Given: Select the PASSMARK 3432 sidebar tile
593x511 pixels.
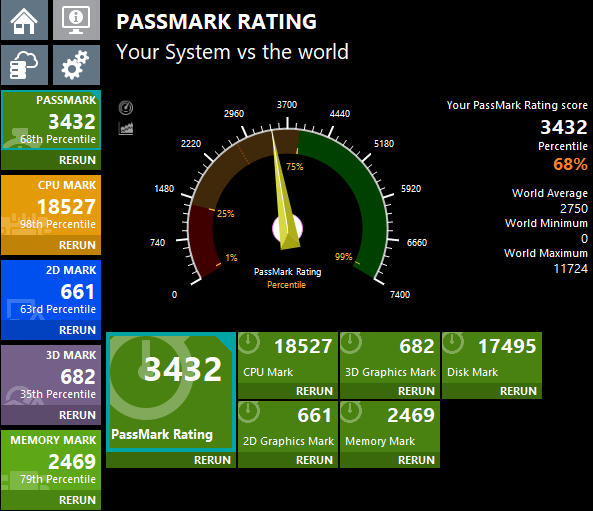Looking at the screenshot, I should tap(51, 120).
